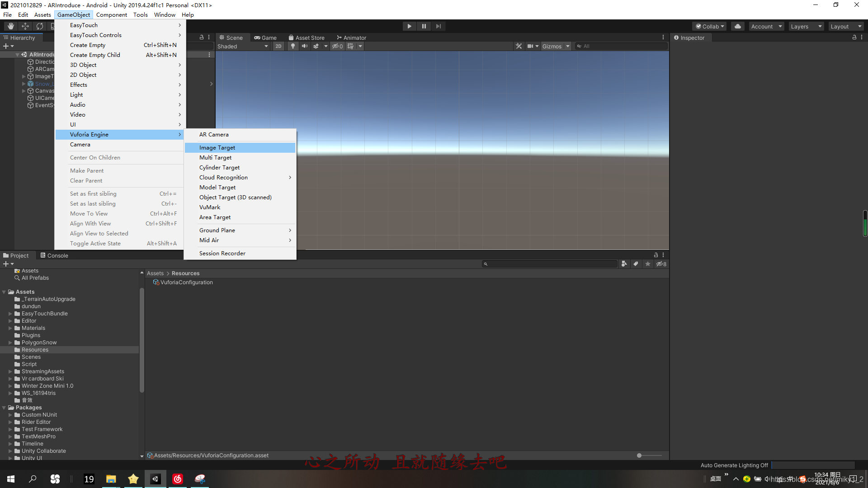Toggle Hierarchy panel lock icon

coord(202,38)
